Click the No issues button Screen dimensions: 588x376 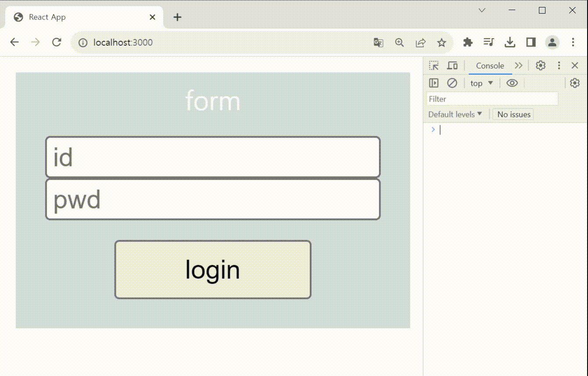(513, 114)
